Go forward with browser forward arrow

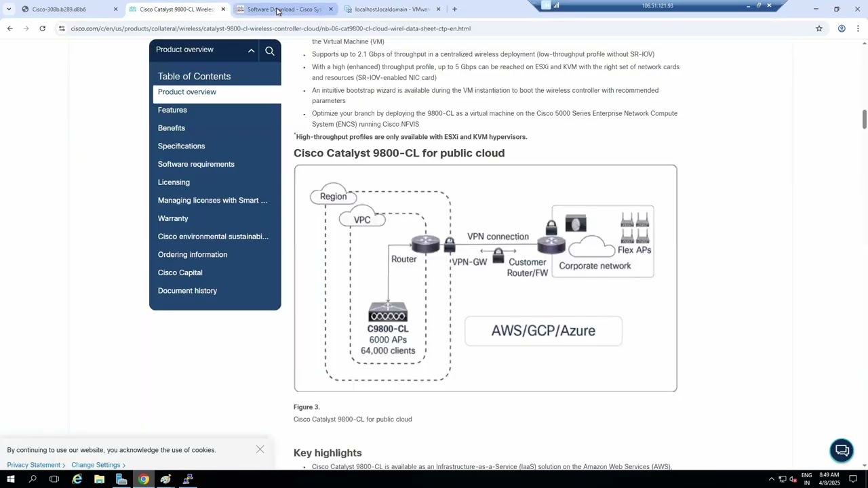tap(26, 28)
